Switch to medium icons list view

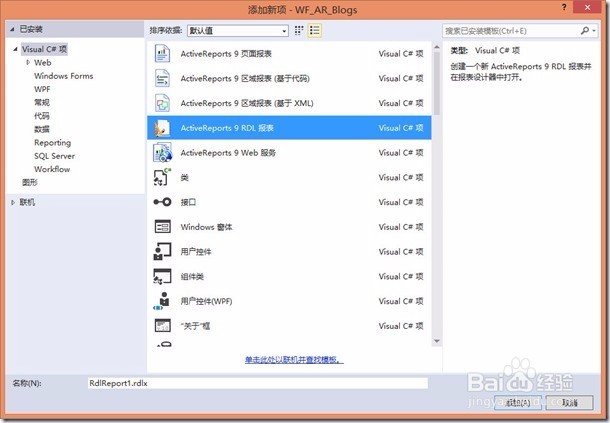[314, 31]
